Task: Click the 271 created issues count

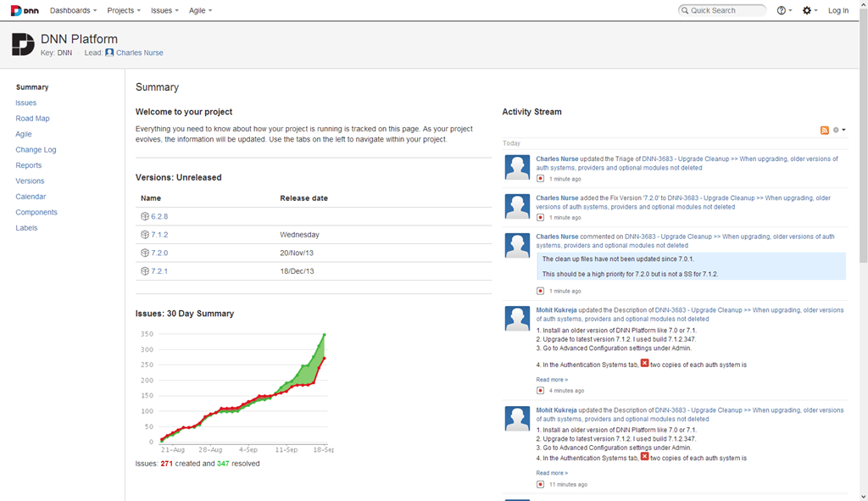Action: point(167,464)
